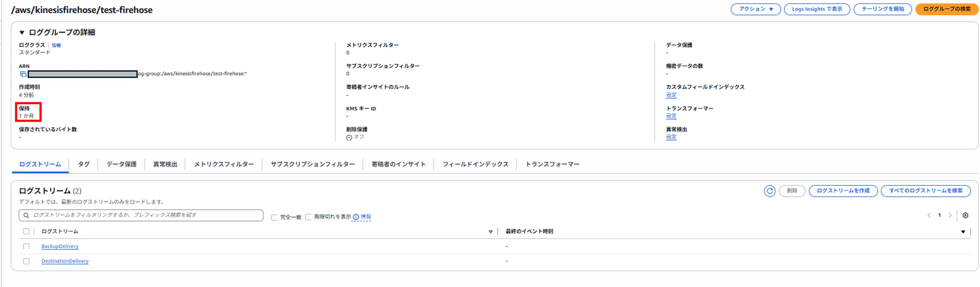Toggle the 完全一致 checkbox
The image size is (980, 287).
[x=274, y=217]
